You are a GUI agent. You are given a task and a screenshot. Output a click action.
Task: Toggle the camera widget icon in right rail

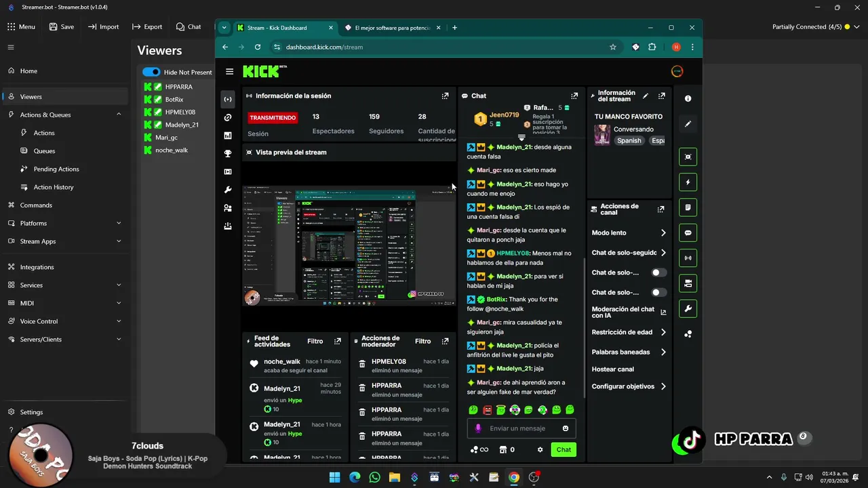688,283
